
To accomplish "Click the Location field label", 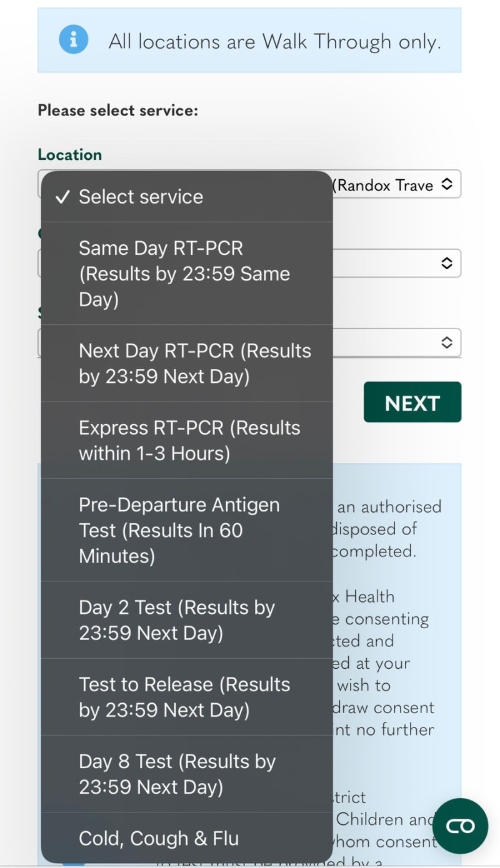I will 69,154.
